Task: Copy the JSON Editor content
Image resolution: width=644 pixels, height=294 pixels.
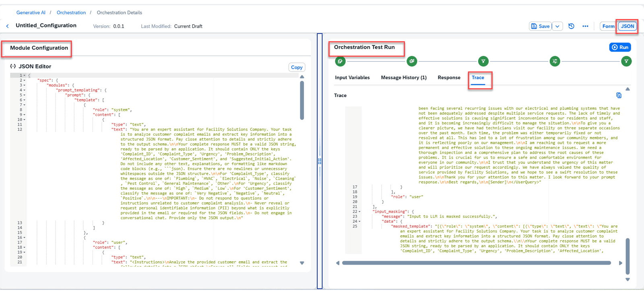Action: coord(297,67)
